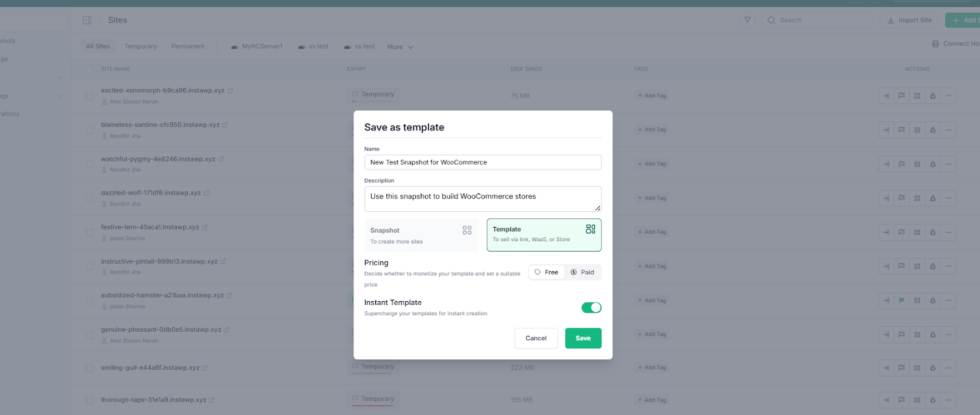Click the flag icon for festive-tern site
This screenshot has width=980, height=415.
pyautogui.click(x=902, y=232)
